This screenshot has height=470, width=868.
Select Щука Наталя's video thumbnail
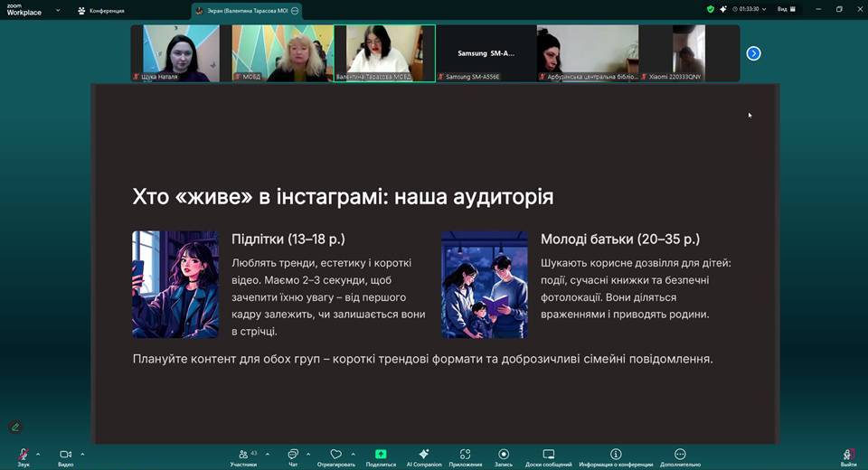point(181,52)
